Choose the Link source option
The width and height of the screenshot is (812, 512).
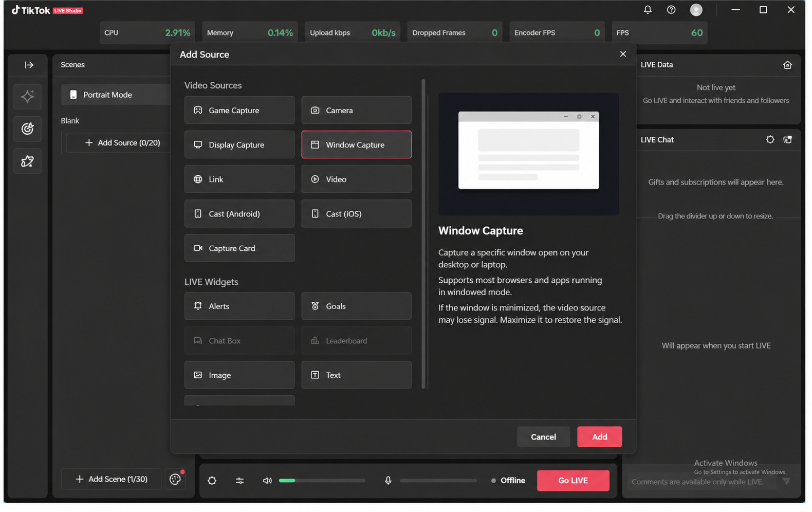[x=239, y=179]
